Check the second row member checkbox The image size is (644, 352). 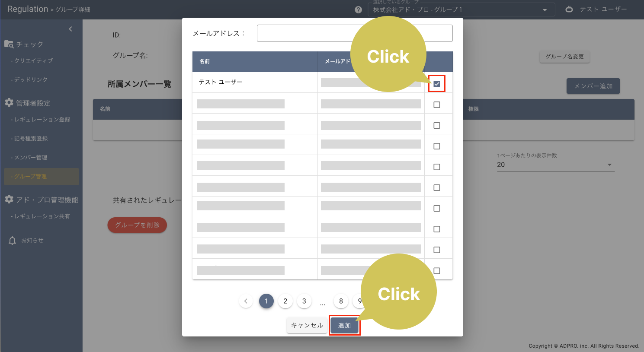tap(437, 105)
